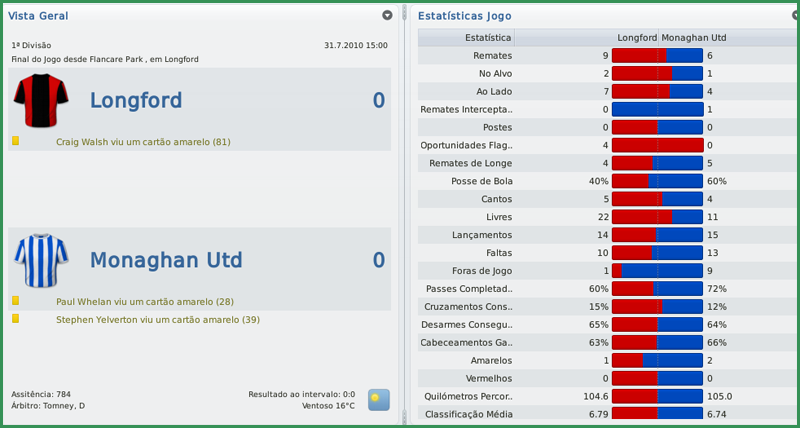Click the Monaghan Utd column header in statistics
This screenshot has height=428, width=800.
click(693, 38)
